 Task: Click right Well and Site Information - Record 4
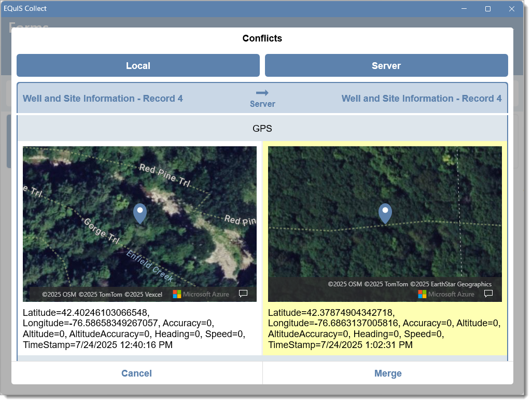coord(422,99)
